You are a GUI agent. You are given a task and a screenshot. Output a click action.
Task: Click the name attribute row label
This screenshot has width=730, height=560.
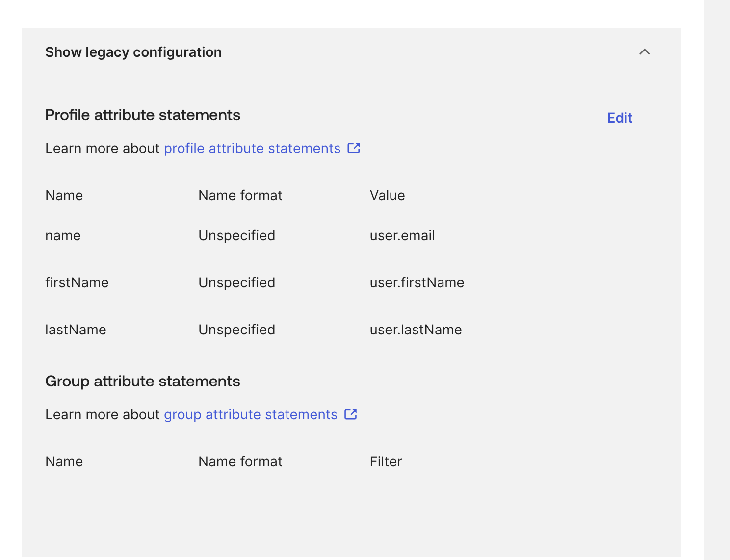tap(63, 235)
